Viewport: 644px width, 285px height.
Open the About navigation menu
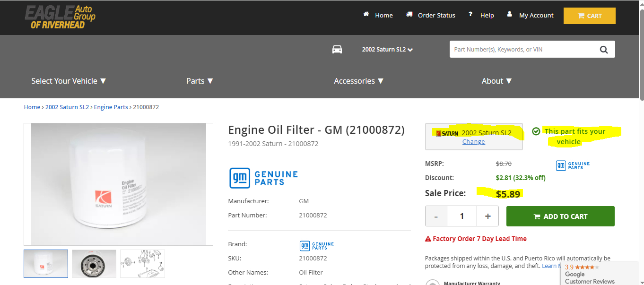click(x=496, y=81)
